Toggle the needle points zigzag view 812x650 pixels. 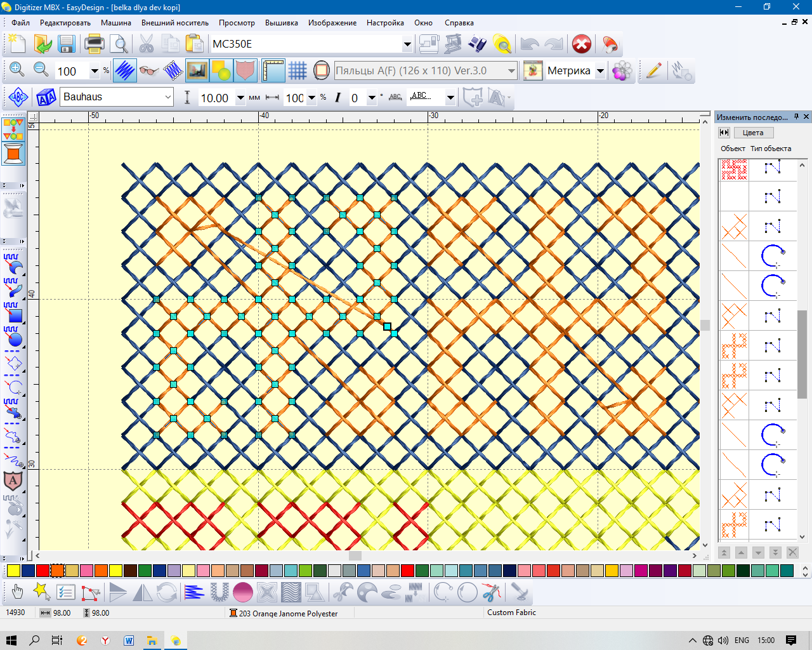click(x=173, y=70)
